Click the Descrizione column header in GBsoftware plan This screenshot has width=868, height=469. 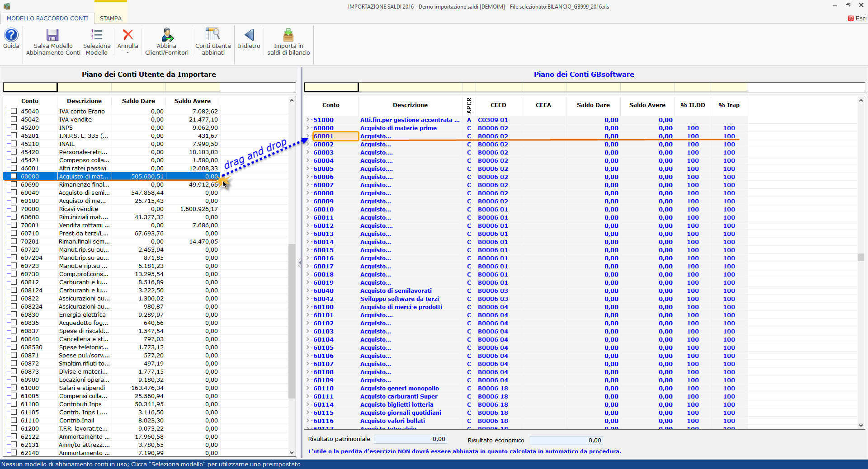[410, 105]
